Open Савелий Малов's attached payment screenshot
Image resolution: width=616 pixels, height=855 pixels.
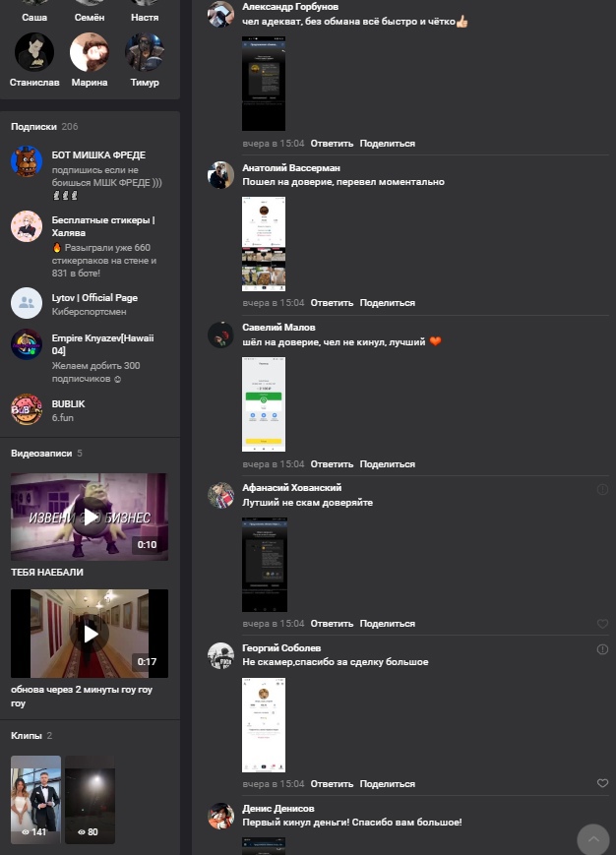coord(264,404)
